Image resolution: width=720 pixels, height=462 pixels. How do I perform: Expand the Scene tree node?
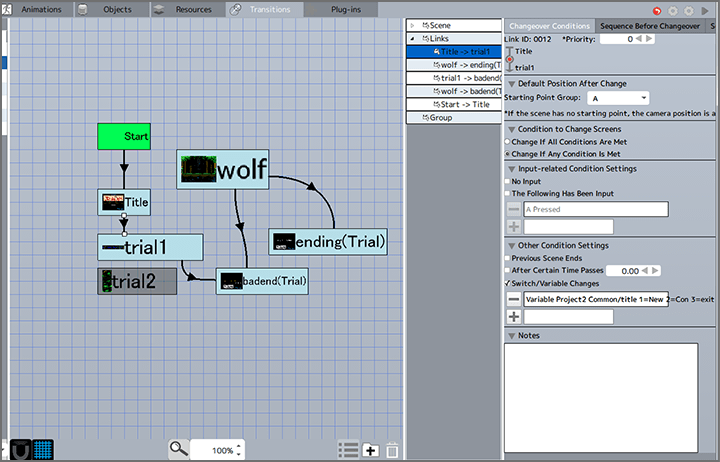416,25
